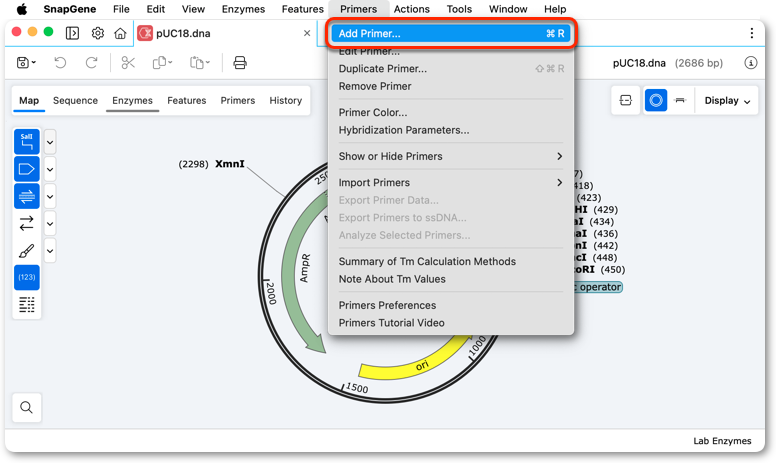Expand the paintbrush color dropdown arrow
The height and width of the screenshot is (463, 776).
point(50,251)
